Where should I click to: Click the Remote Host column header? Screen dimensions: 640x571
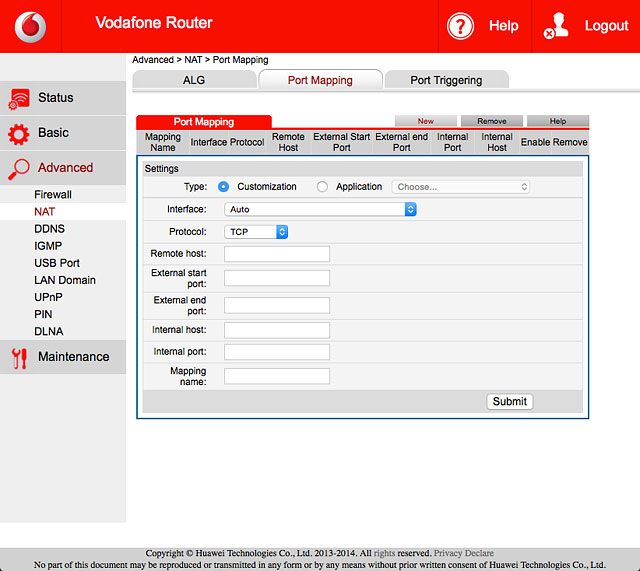point(288,142)
